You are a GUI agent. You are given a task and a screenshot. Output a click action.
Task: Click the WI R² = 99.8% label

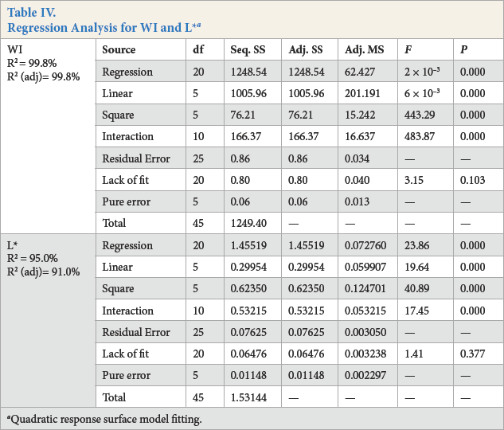coord(32,63)
